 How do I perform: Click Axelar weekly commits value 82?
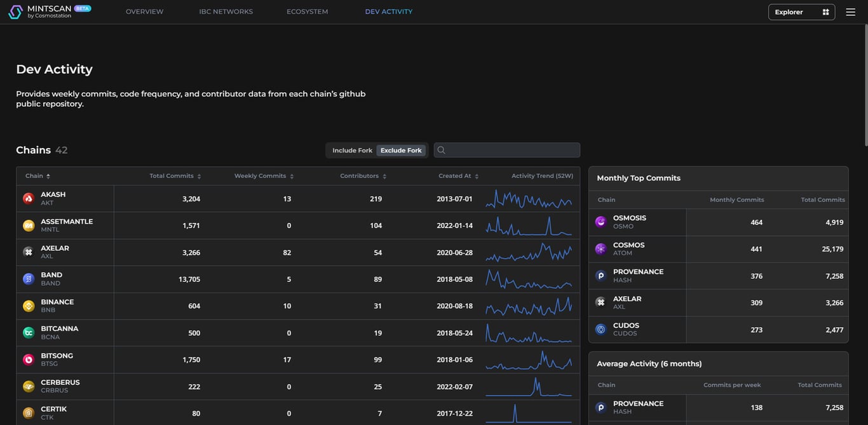(x=287, y=253)
